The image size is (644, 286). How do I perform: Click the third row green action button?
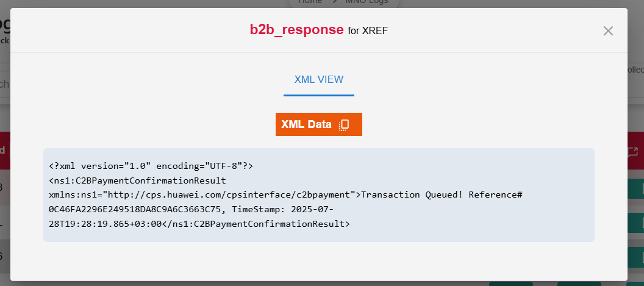636,257
